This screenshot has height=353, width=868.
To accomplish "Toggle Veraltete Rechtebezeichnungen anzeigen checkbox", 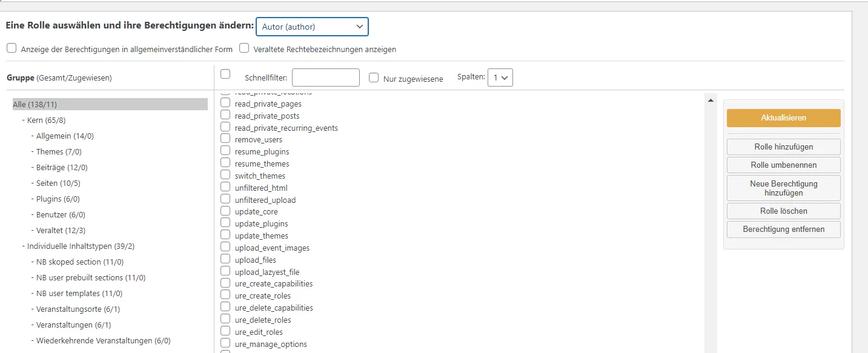I will (244, 48).
